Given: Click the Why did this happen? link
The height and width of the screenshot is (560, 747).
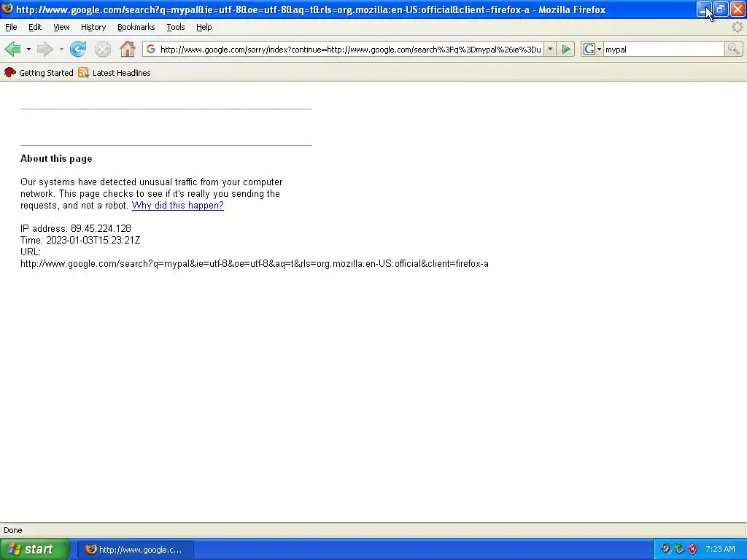Looking at the screenshot, I should point(178,205).
